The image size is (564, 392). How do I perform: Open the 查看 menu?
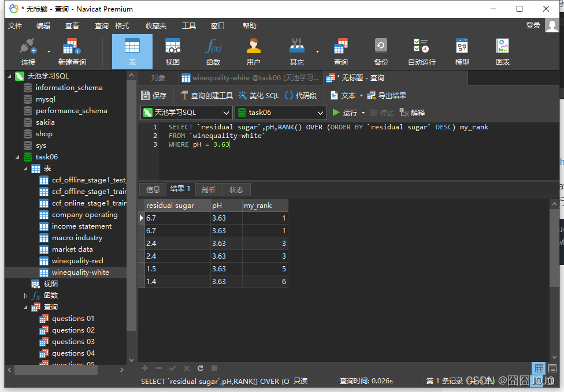coord(72,26)
